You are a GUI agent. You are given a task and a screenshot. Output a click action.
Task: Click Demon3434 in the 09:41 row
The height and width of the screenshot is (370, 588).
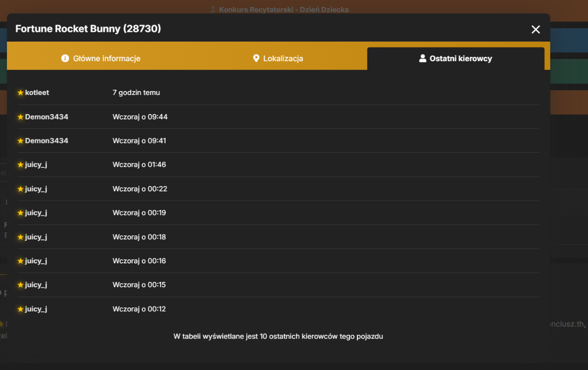[46, 141]
